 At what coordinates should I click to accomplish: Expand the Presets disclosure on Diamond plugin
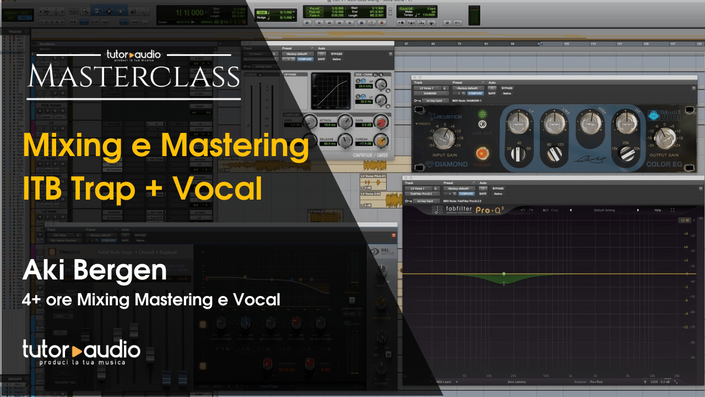click(423, 124)
